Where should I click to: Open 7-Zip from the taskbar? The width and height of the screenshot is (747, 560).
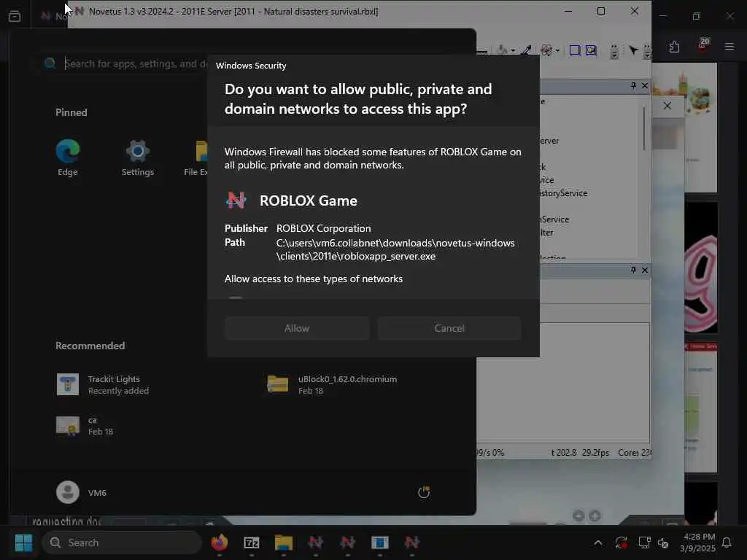252,542
